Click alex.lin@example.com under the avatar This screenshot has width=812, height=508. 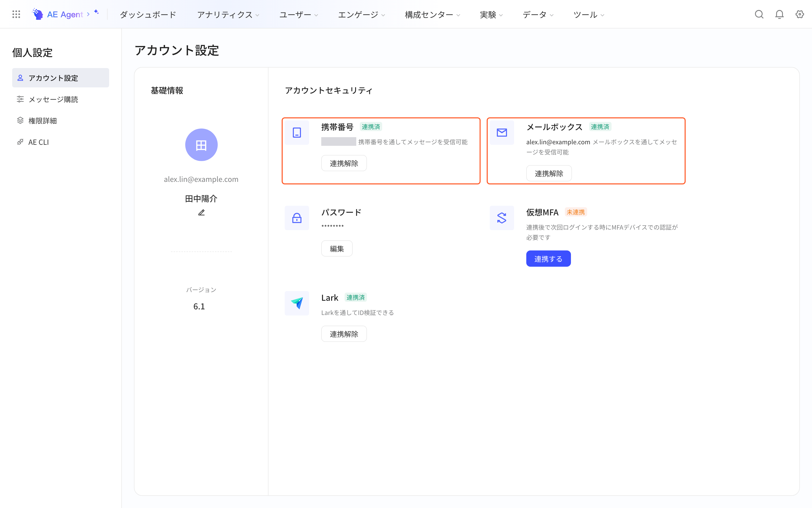[x=201, y=179]
